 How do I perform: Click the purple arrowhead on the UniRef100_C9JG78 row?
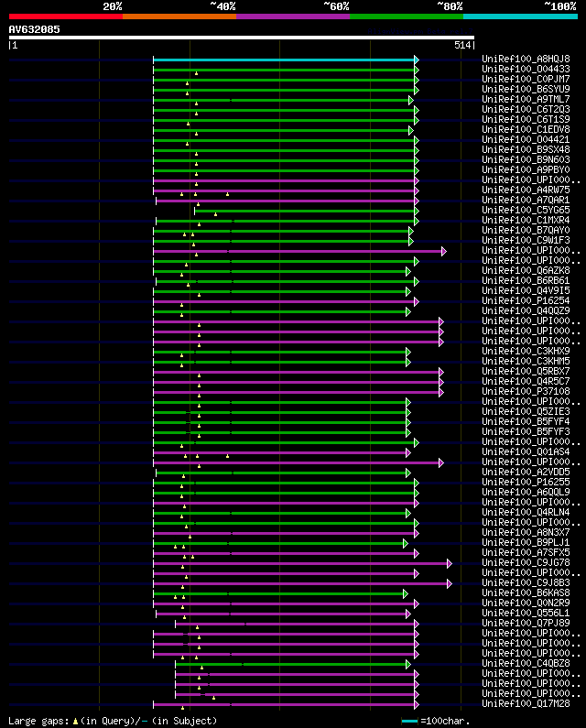(x=450, y=564)
